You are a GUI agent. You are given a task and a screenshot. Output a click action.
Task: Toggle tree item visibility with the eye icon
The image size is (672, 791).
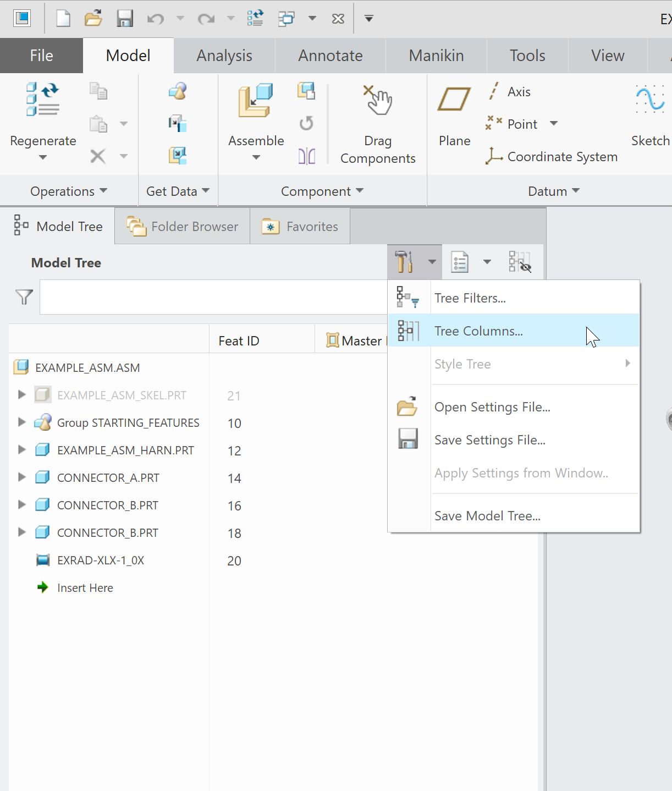click(520, 262)
